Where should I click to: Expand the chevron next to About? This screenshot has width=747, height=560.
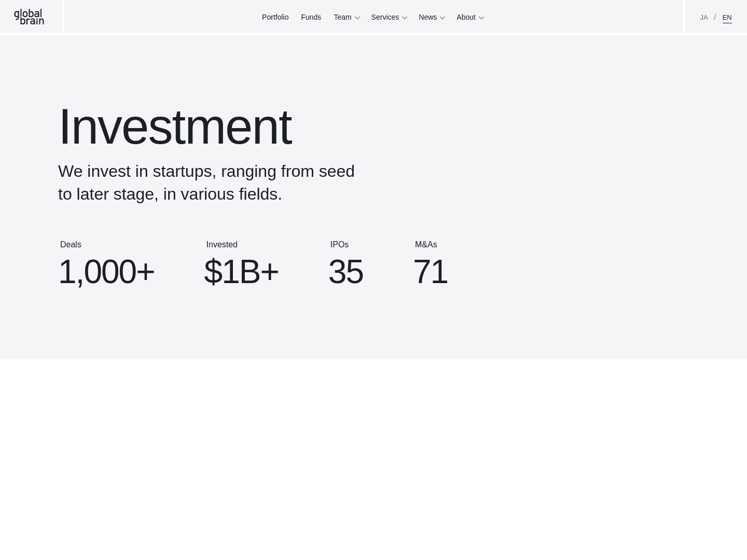pyautogui.click(x=481, y=18)
